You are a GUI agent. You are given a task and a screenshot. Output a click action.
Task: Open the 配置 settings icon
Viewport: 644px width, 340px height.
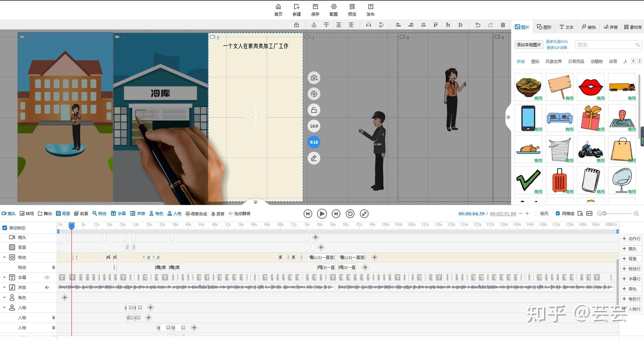333,10
